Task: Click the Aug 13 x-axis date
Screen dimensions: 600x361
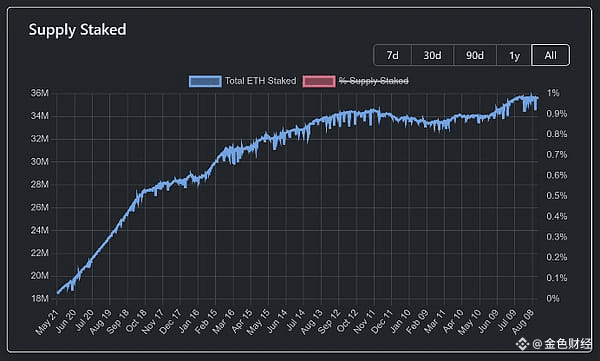Action: [312, 322]
